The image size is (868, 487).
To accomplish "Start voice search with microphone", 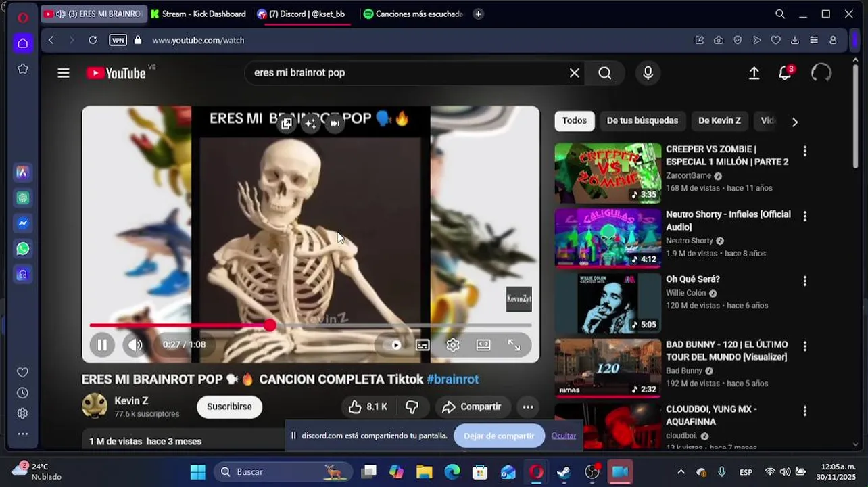I will [x=648, y=73].
